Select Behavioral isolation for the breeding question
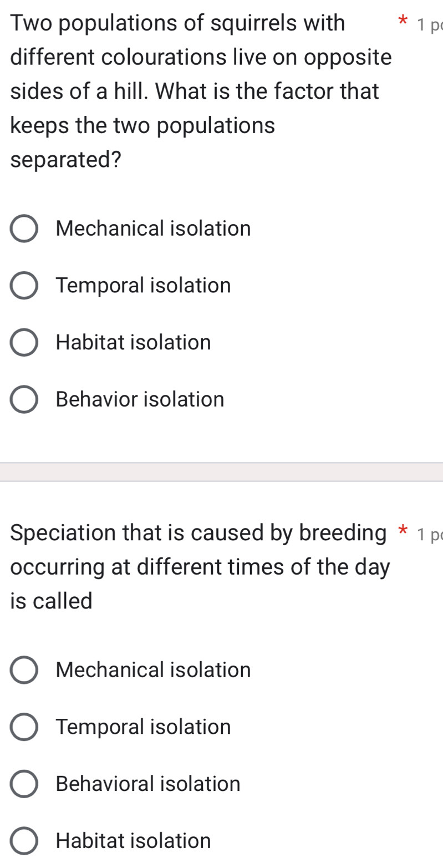 (24, 784)
